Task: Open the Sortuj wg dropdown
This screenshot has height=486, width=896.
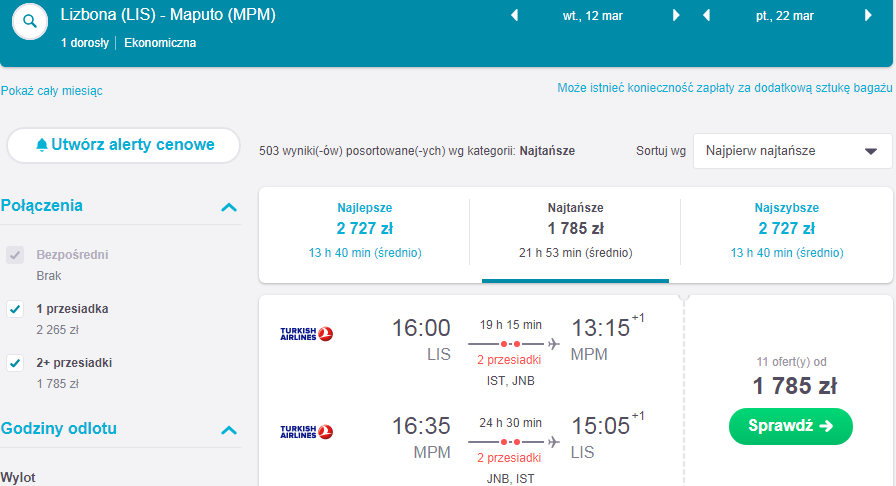Action: 793,151
